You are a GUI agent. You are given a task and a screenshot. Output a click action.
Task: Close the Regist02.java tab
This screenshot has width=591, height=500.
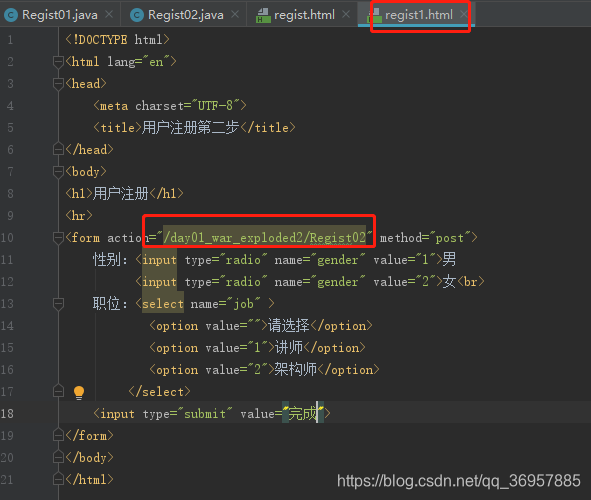tap(235, 14)
